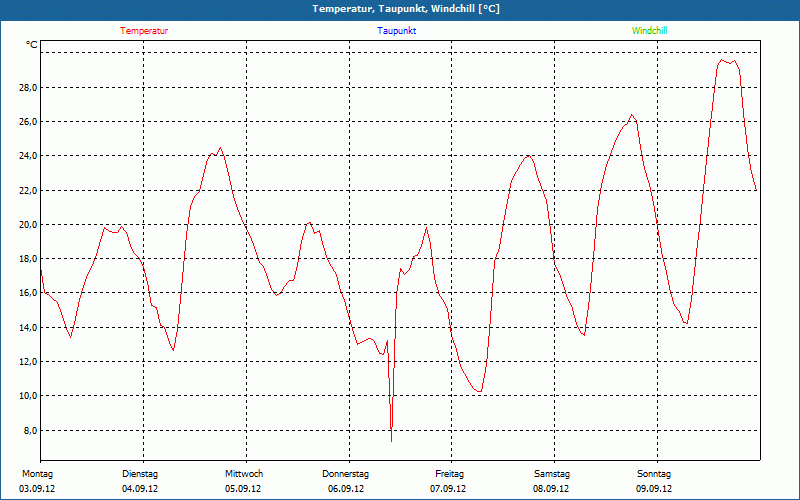
Task: Click the Montag day label
Action: tap(37, 474)
